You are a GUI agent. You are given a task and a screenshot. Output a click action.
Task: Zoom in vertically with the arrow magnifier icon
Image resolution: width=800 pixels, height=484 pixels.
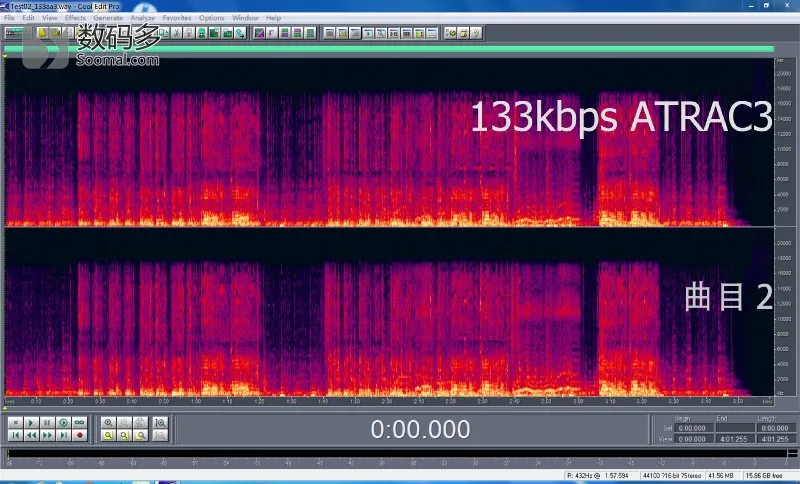pos(160,423)
